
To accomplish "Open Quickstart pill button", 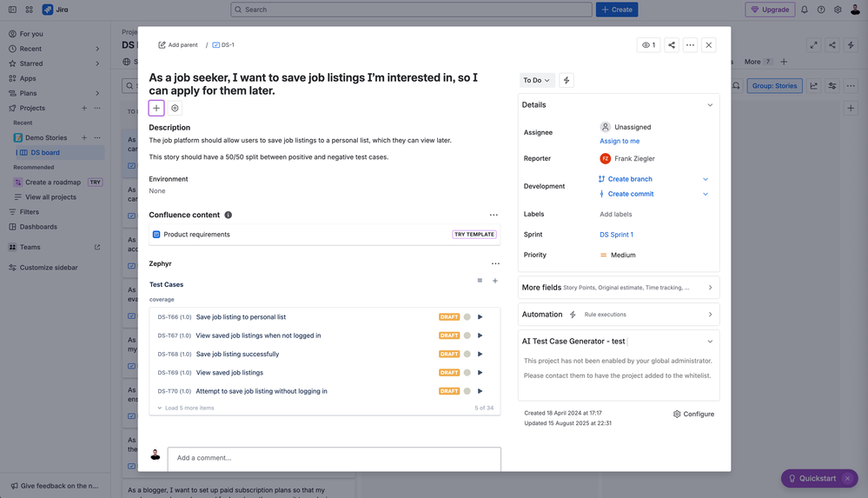I will click(812, 478).
